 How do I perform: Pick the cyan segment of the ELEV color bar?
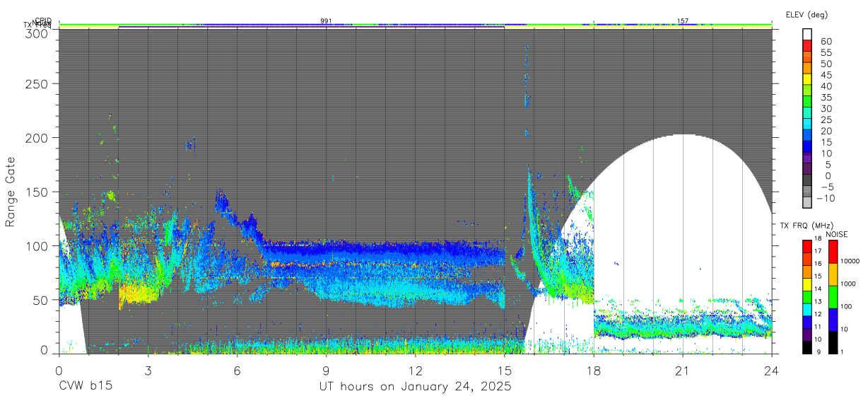tap(807, 123)
